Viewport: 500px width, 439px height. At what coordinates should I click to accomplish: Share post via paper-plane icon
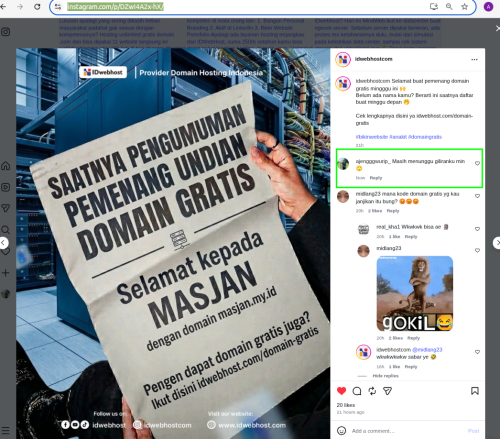tap(387, 391)
